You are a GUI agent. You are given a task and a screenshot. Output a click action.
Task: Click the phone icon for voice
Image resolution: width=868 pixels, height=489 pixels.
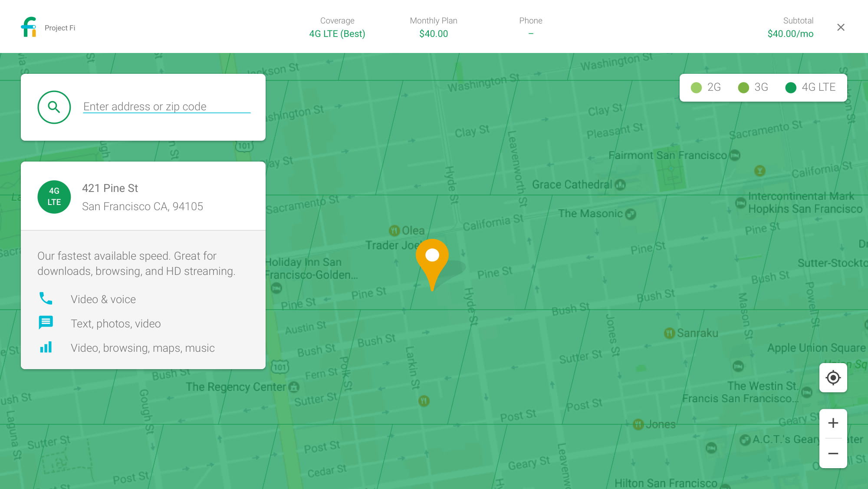(x=46, y=298)
